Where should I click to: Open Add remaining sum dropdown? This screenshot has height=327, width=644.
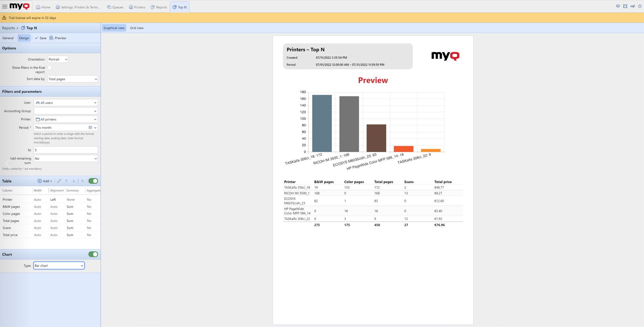pyautogui.click(x=66, y=158)
